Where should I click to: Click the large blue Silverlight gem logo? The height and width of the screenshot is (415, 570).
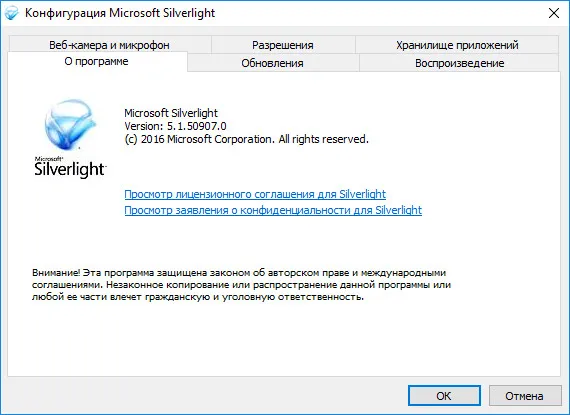point(70,125)
